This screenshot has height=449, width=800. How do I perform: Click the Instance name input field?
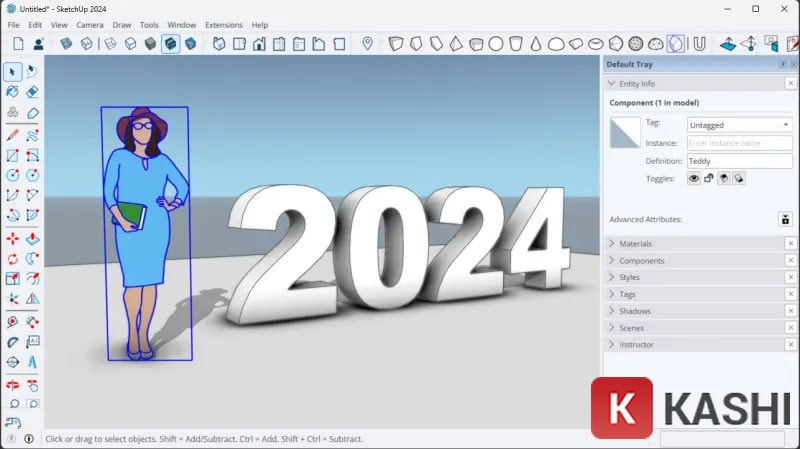click(x=739, y=143)
